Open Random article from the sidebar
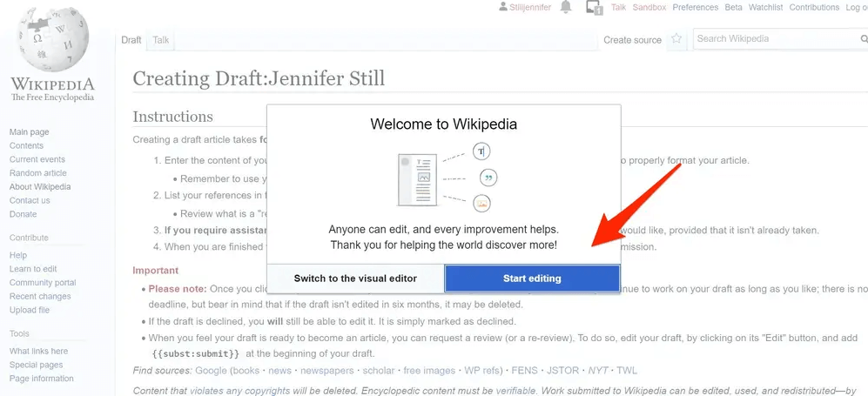The image size is (868, 396). click(x=37, y=173)
